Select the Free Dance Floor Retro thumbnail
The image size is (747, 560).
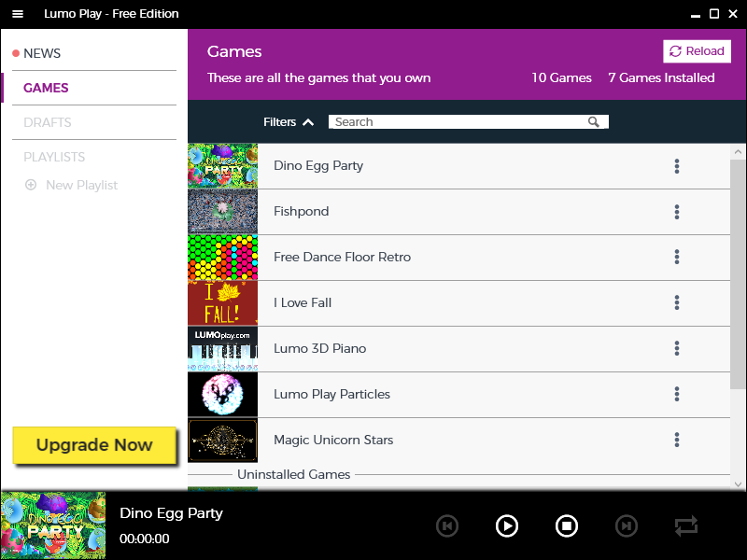[x=222, y=258]
